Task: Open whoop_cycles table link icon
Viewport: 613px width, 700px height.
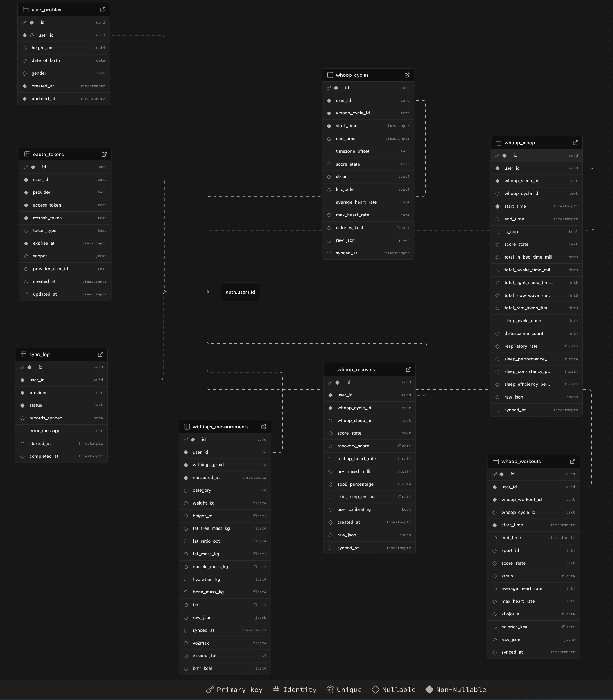Action: point(407,75)
